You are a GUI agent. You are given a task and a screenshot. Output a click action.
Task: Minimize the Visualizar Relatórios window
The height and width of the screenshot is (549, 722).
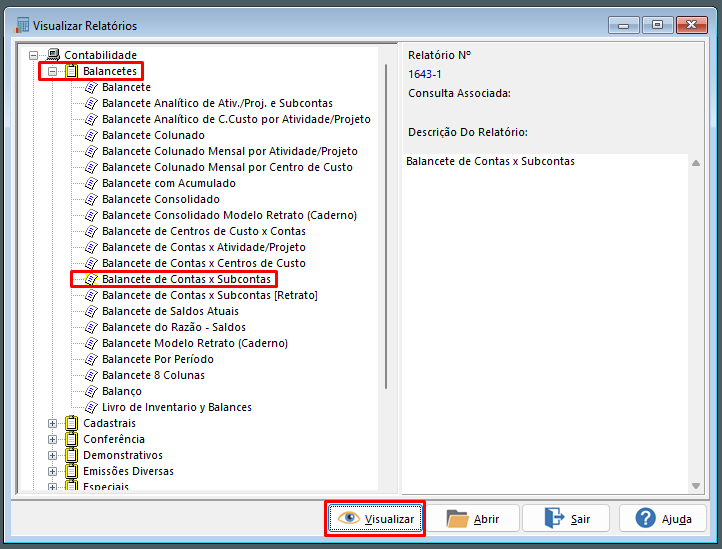pos(623,25)
